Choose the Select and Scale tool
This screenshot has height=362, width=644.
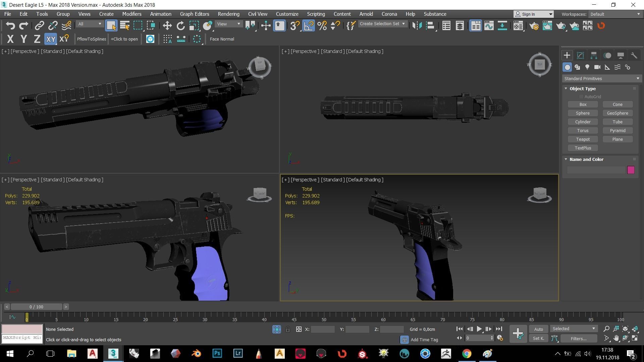tap(194, 26)
